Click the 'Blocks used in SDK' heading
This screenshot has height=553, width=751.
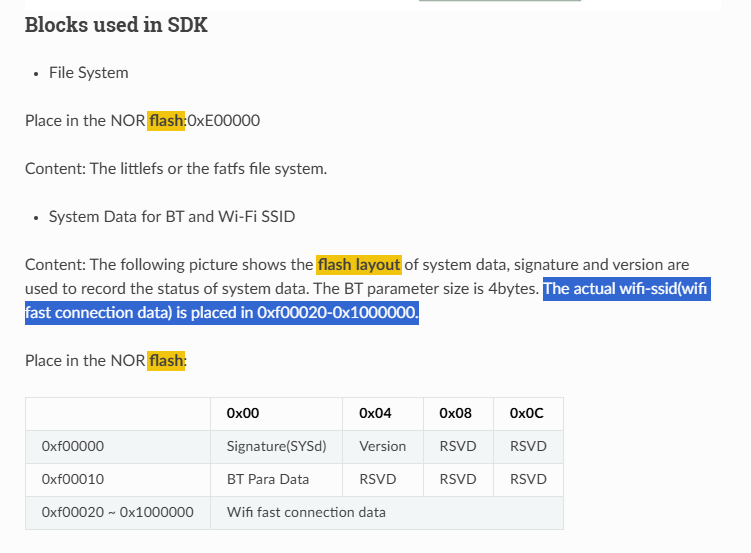click(x=116, y=25)
